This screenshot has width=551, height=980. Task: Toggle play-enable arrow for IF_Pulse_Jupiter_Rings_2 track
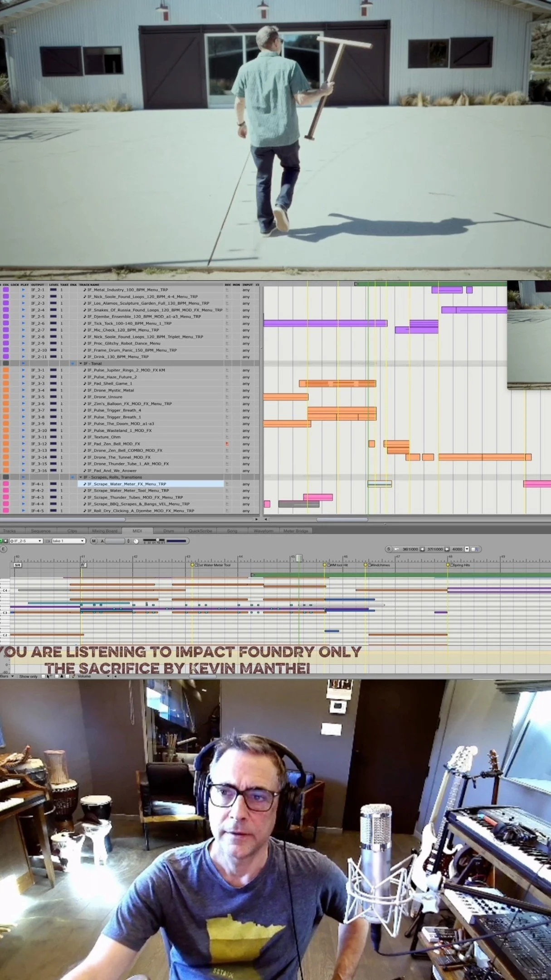point(24,370)
